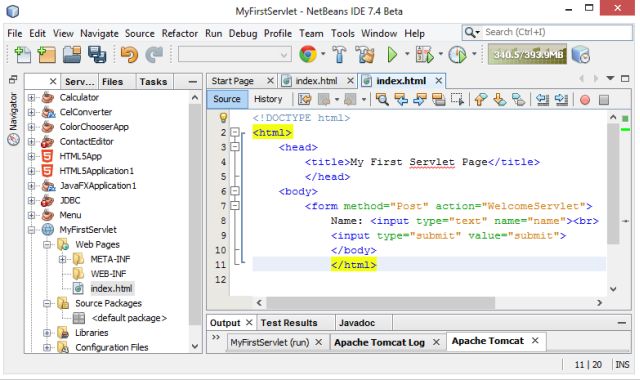This screenshot has height=380, width=640.
Task: Open the Profile menu
Action: pos(278,33)
